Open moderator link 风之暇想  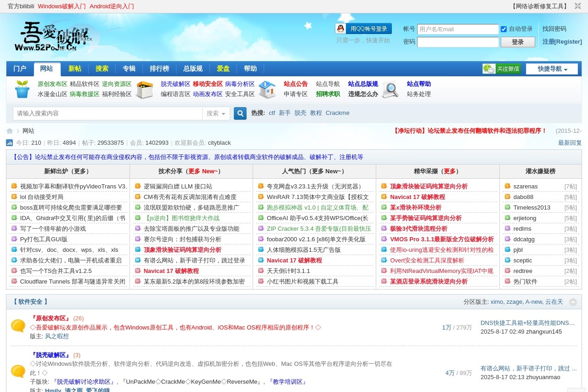pos(57,336)
